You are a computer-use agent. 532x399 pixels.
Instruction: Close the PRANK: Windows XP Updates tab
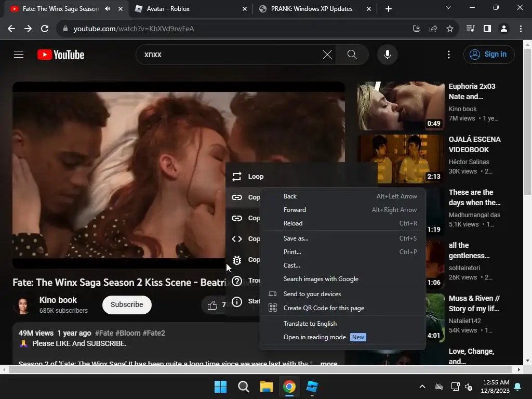click(x=369, y=9)
